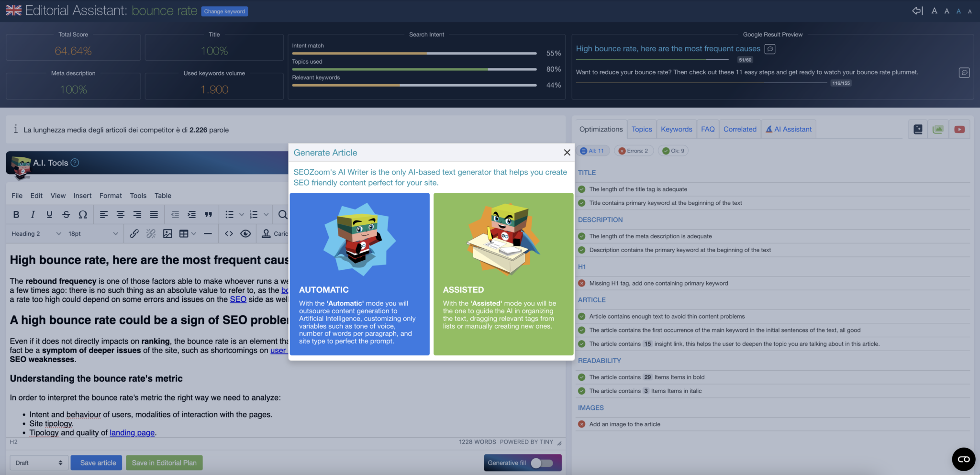Apply italic formatting
This screenshot has width=980, height=475.
(33, 214)
